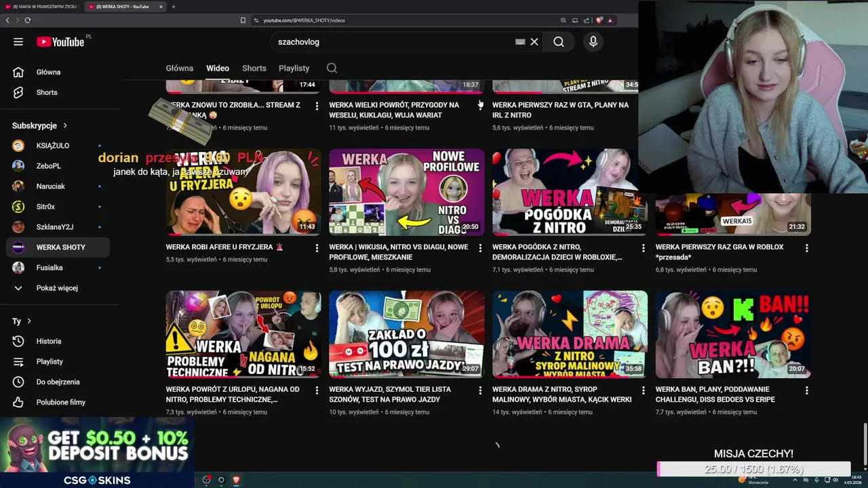Image resolution: width=868 pixels, height=488 pixels.
Task: Run search with the magnifier button
Action: pyautogui.click(x=558, y=42)
